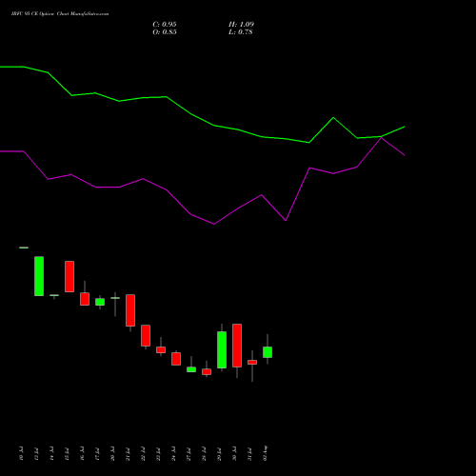Click the '02 Aug' date label

(x=266, y=453)
